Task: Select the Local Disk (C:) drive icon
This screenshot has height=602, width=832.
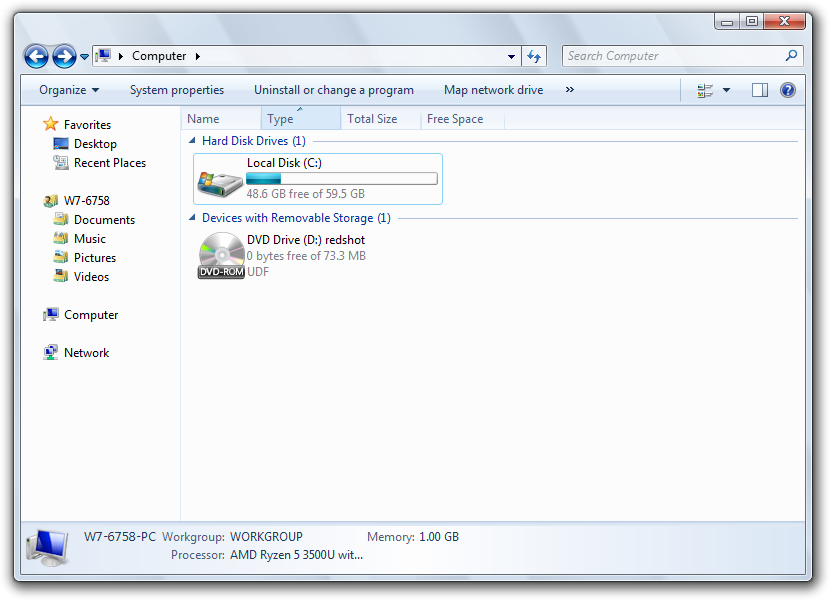Action: tap(220, 184)
